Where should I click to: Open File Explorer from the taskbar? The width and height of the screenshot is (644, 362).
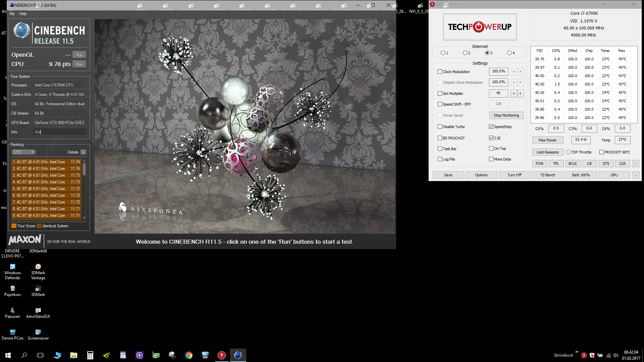[x=74, y=355]
